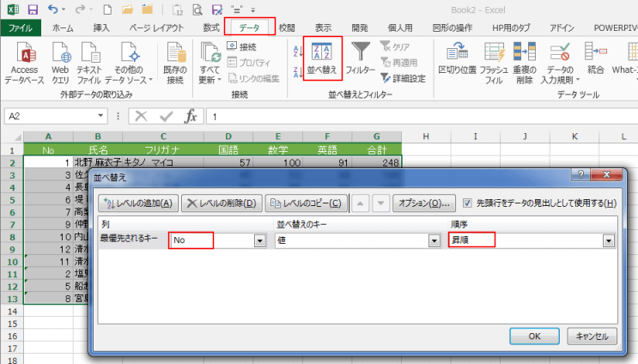Click the 氏名 header cell
638x364 pixels.
(x=98, y=150)
